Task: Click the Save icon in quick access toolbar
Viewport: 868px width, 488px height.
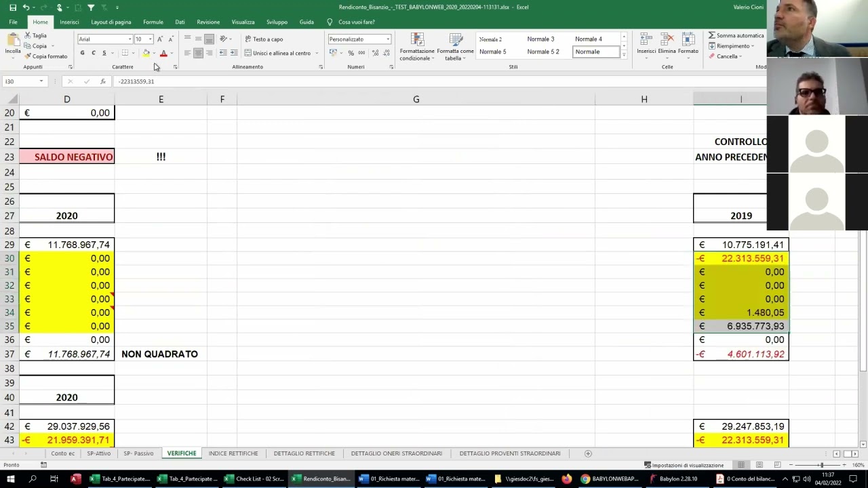Action: pos(12,7)
